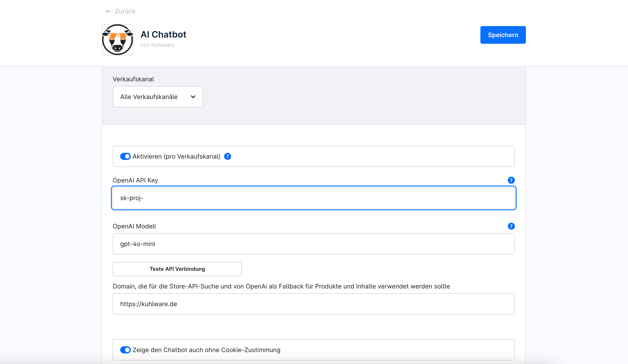Click the AI Chatbot cow logo

click(117, 40)
